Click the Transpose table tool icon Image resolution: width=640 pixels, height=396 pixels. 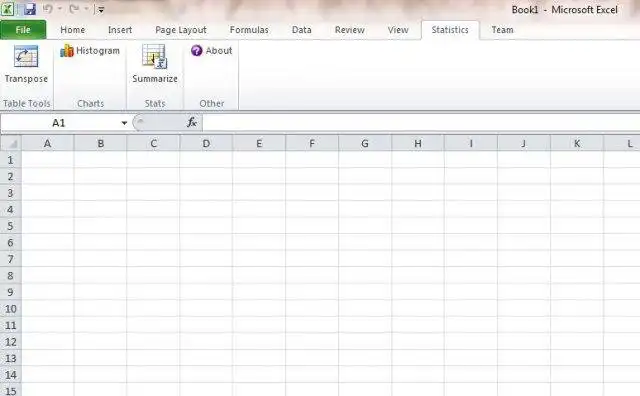coord(26,56)
